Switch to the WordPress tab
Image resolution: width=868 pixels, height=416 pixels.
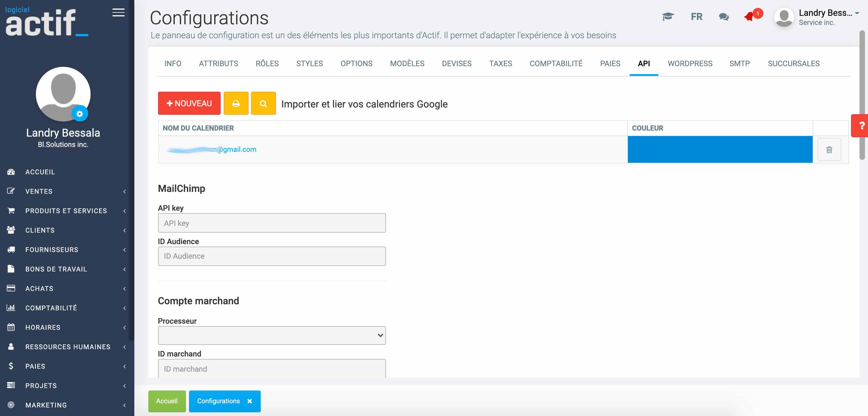pyautogui.click(x=690, y=63)
